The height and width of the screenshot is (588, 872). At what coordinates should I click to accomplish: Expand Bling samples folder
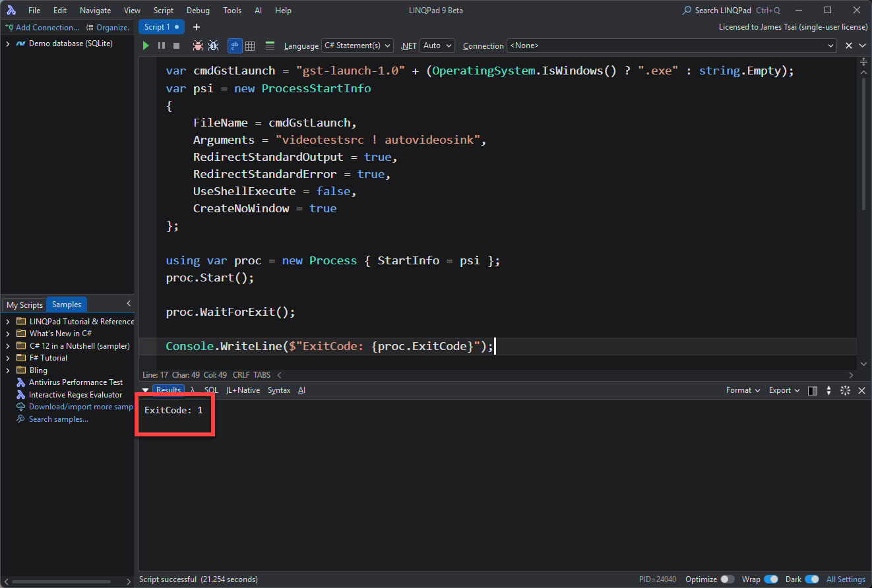tap(7, 370)
